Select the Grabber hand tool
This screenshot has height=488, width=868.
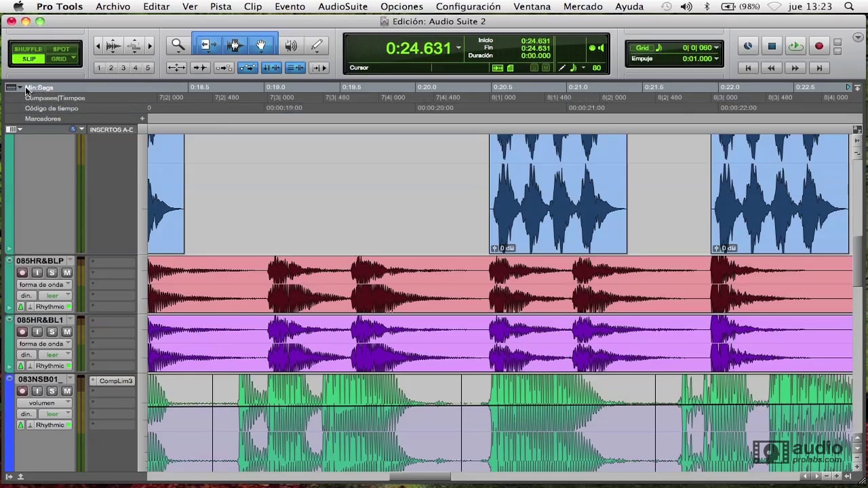point(261,45)
